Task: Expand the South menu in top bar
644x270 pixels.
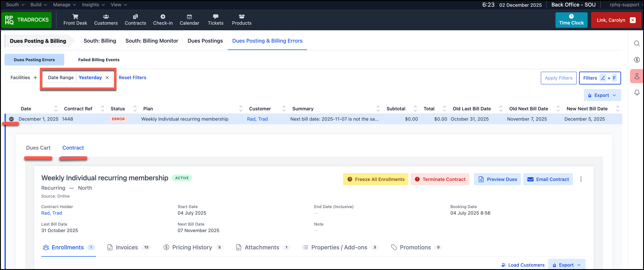Action: pos(15,5)
